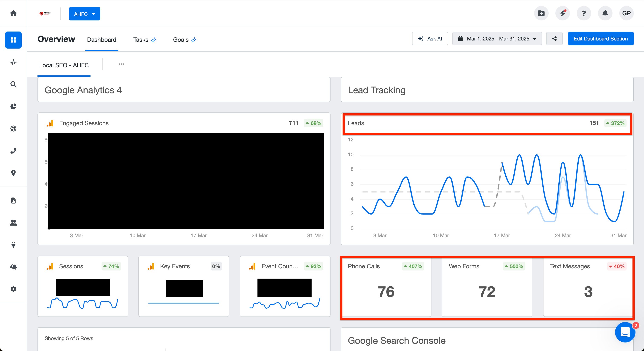Open the location pin icon in sidebar
This screenshot has width=644, height=351.
pyautogui.click(x=13, y=173)
